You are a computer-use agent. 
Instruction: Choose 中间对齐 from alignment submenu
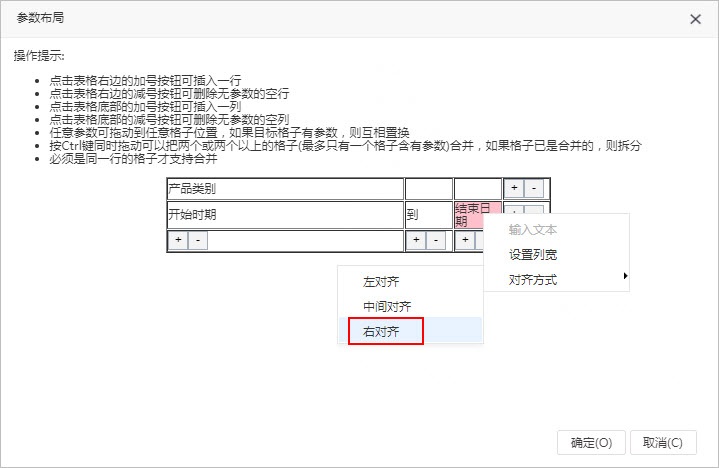410,306
